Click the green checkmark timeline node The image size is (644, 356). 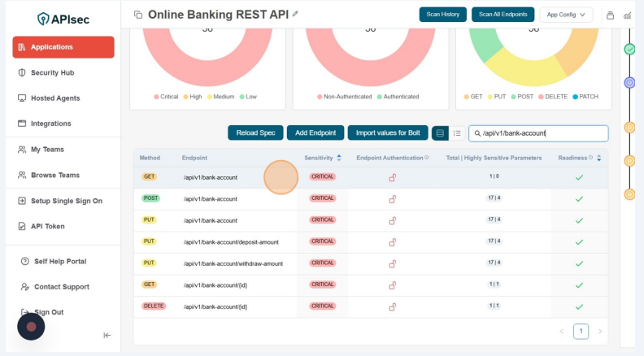point(629,50)
